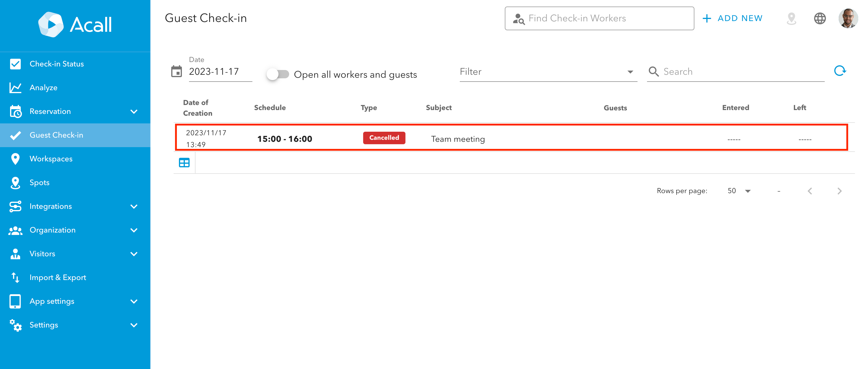
Task: Open the Rows per page 50 dropdown
Action: coord(739,191)
